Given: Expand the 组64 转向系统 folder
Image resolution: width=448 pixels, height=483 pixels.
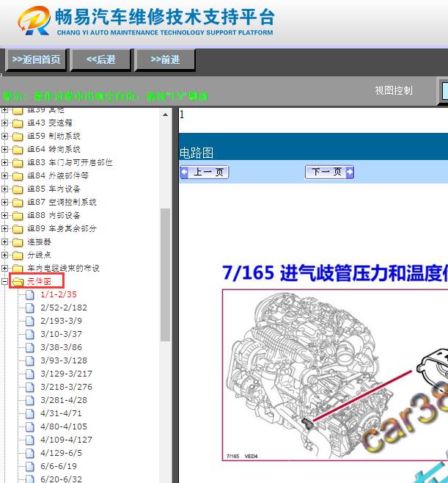Looking at the screenshot, I should tap(4, 150).
